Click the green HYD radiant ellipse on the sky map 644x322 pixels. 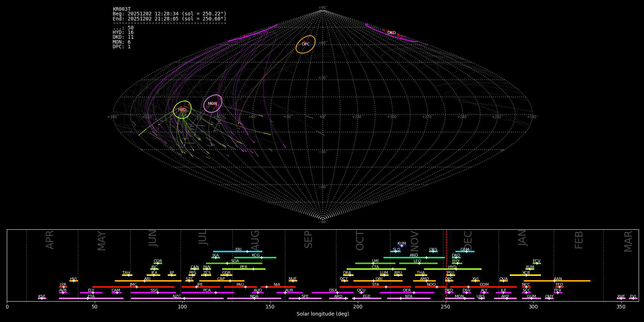pos(182,109)
